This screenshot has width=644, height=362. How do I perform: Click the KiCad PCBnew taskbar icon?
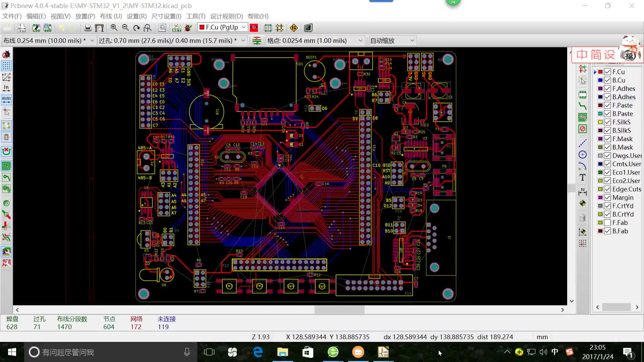point(383,352)
